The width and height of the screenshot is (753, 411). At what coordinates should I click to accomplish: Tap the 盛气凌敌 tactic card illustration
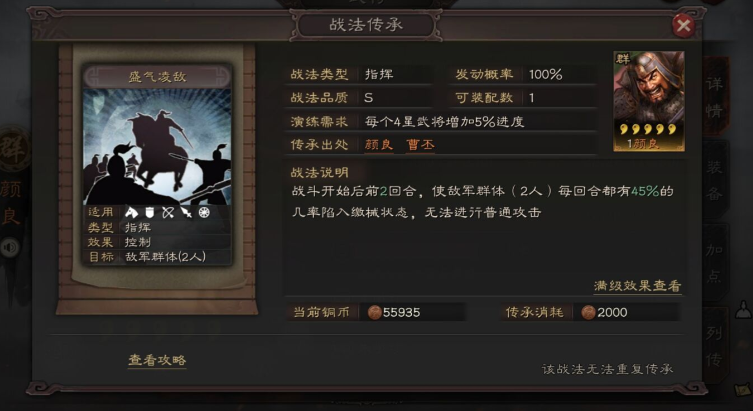pos(157,147)
